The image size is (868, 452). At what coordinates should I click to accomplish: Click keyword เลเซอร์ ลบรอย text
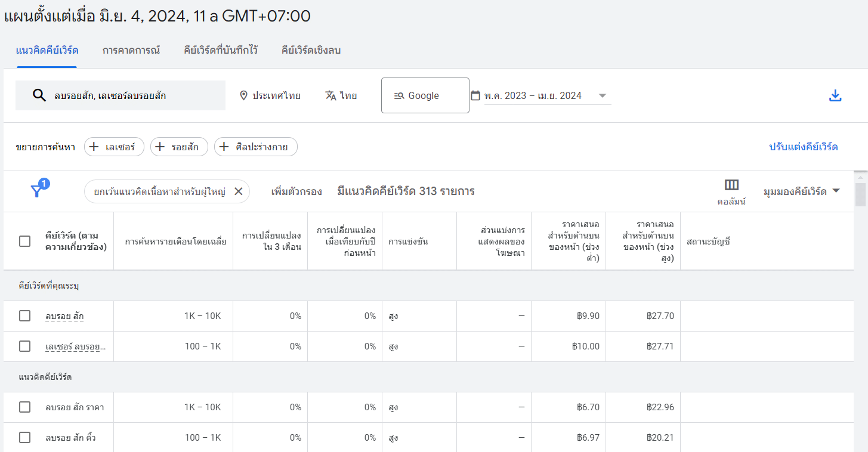point(75,346)
